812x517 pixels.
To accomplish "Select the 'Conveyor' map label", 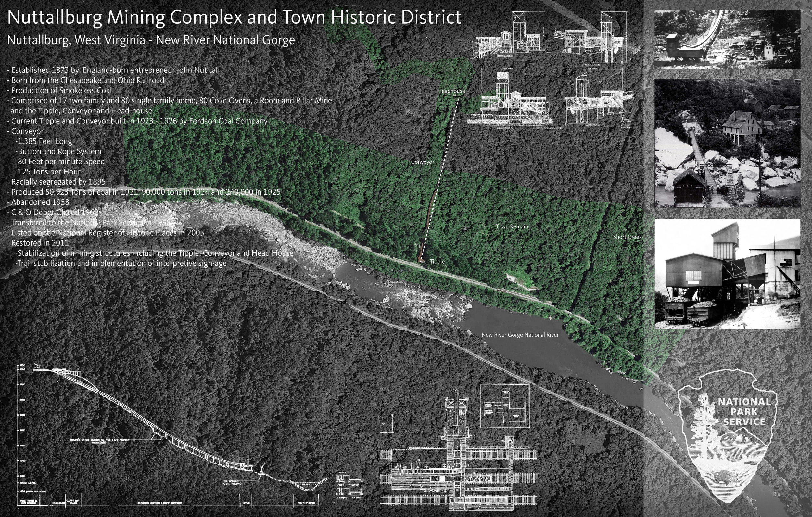I will point(422,162).
